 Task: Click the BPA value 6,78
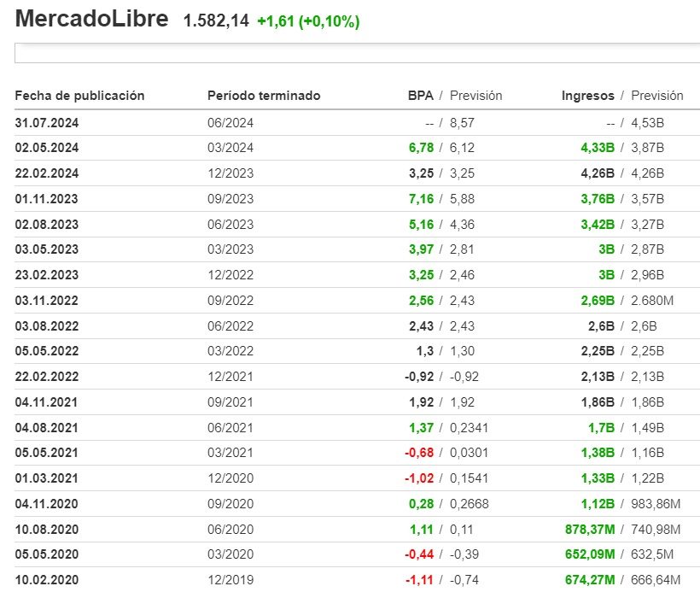(421, 148)
